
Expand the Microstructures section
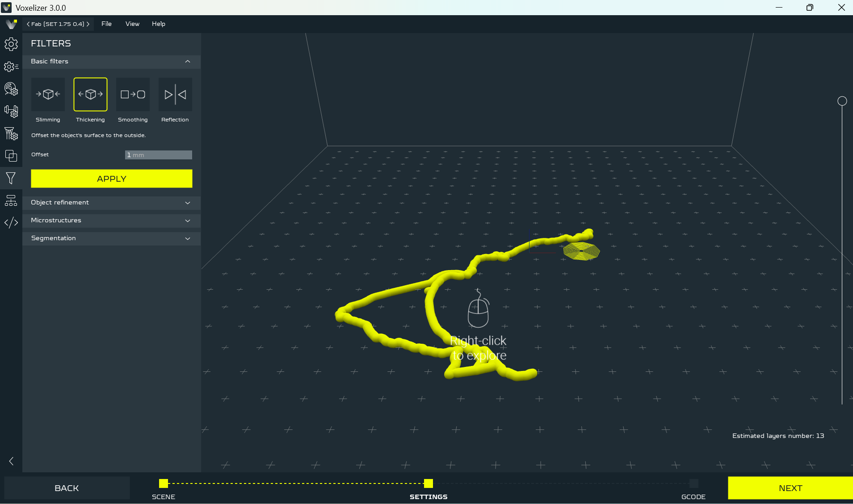point(111,221)
